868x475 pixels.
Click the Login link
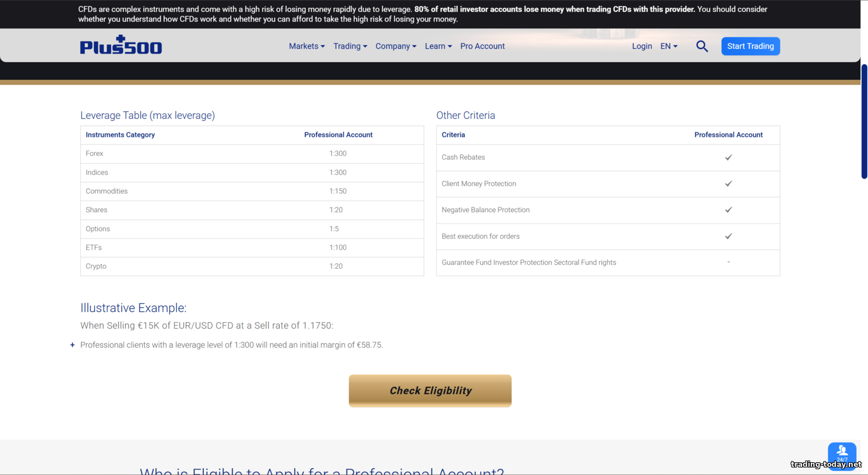coord(642,46)
